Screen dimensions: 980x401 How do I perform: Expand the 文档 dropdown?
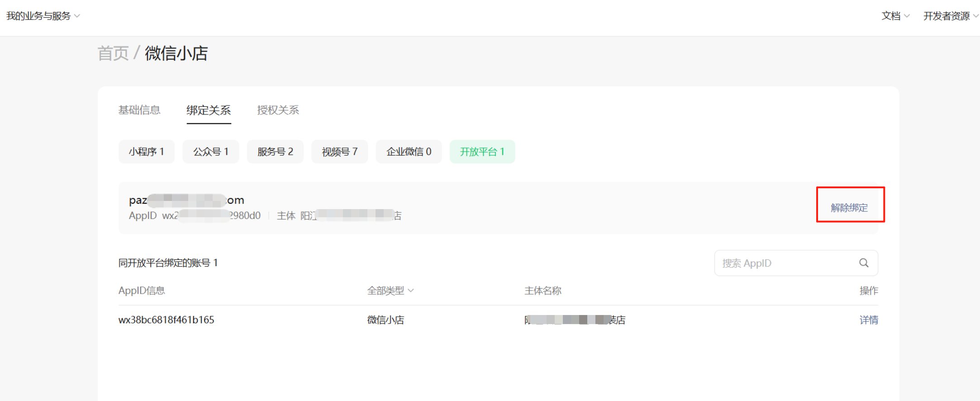895,16
